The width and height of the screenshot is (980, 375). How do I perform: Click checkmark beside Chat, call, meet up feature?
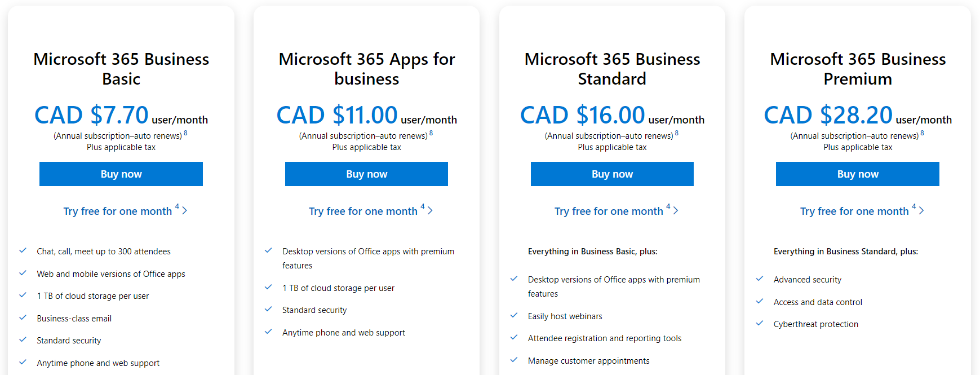pyautogui.click(x=23, y=250)
